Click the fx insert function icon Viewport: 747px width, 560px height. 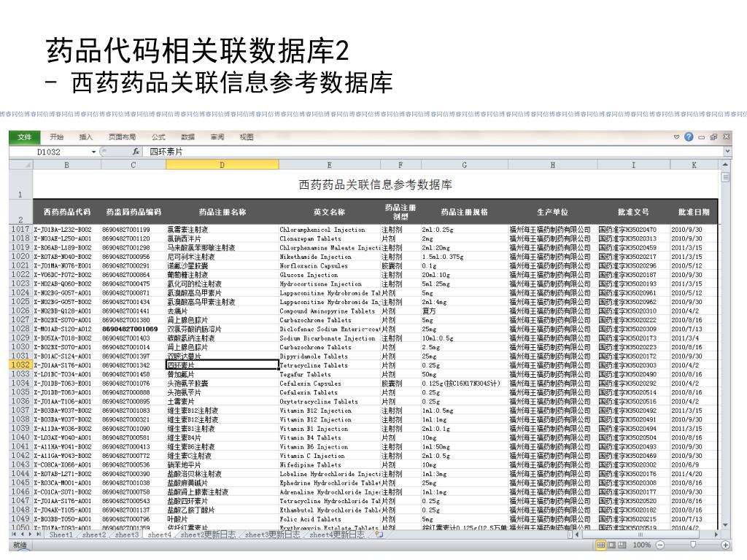coord(136,152)
